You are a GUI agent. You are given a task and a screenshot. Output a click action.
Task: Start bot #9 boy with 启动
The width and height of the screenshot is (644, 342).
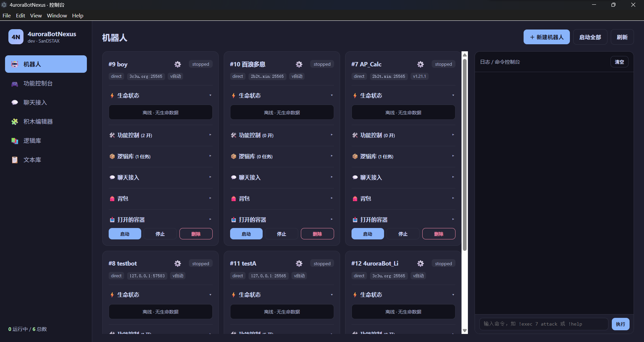coord(125,234)
